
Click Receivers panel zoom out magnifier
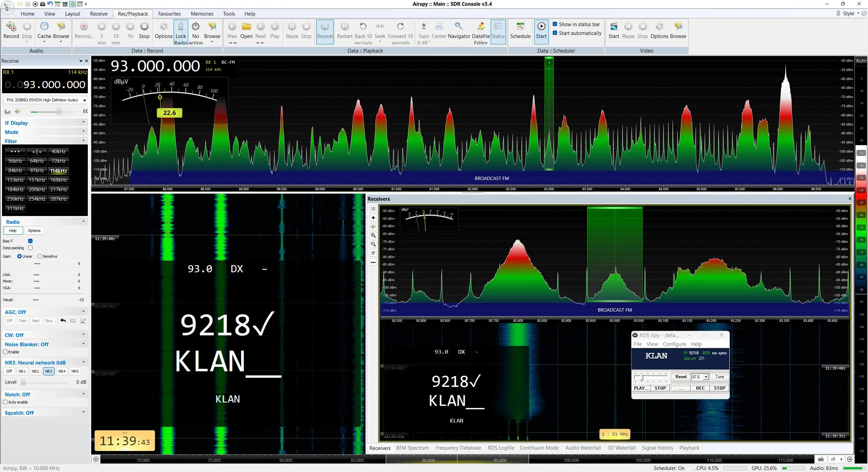click(373, 244)
